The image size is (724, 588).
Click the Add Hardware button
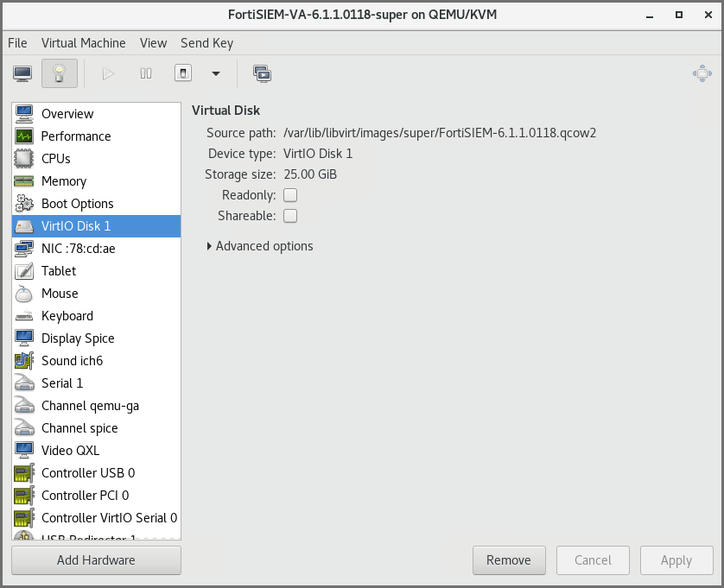pos(95,560)
